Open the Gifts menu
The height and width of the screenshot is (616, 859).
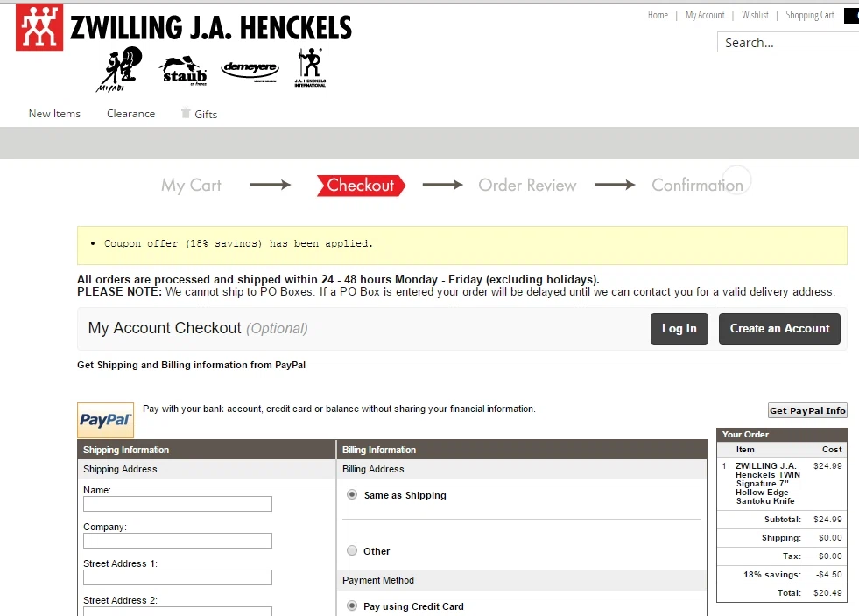206,114
